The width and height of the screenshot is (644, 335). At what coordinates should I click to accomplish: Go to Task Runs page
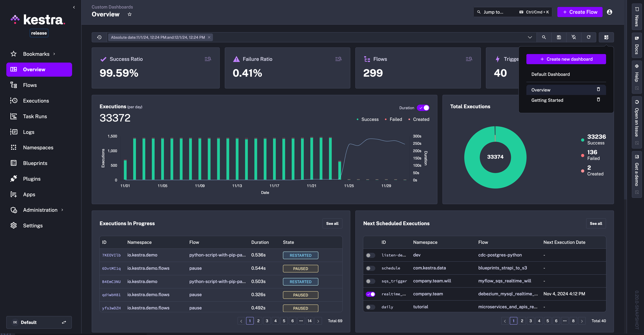click(39, 116)
